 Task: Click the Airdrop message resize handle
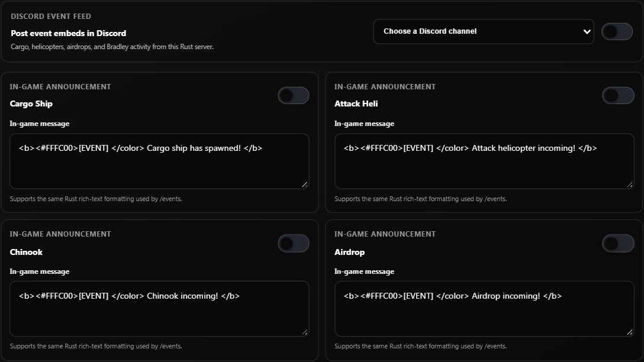(x=630, y=332)
